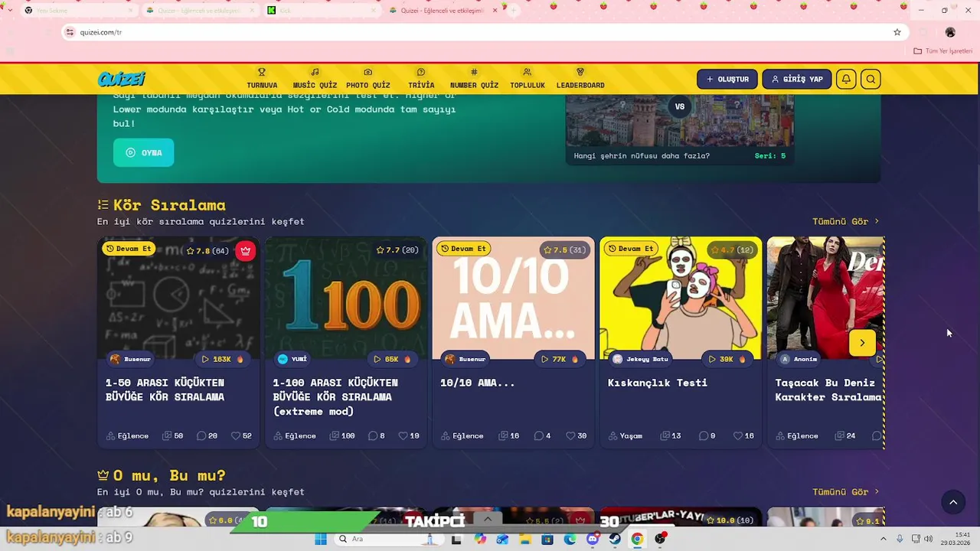Click the Oluştur button
This screenshot has width=980, height=551.
click(727, 79)
